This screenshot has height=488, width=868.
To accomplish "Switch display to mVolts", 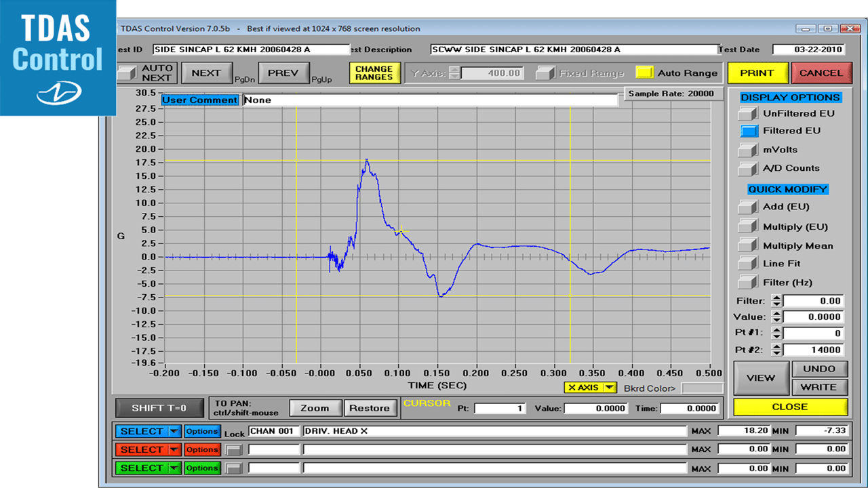I will [x=749, y=150].
